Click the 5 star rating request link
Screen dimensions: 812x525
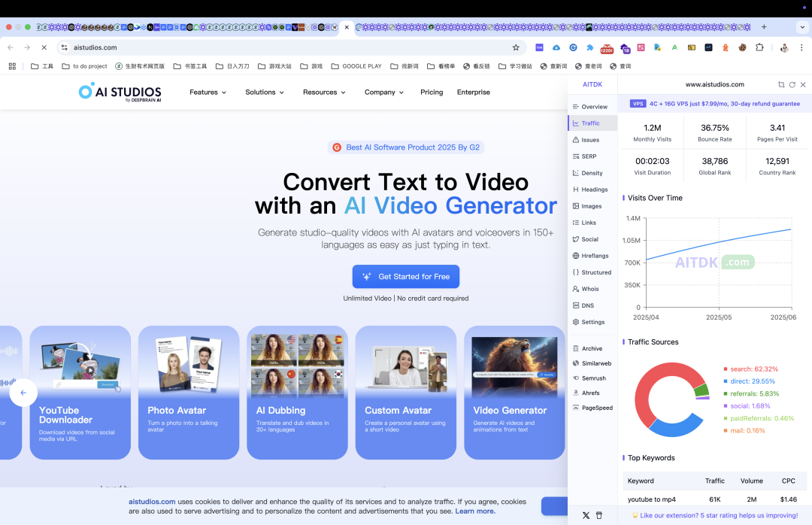(x=715, y=516)
